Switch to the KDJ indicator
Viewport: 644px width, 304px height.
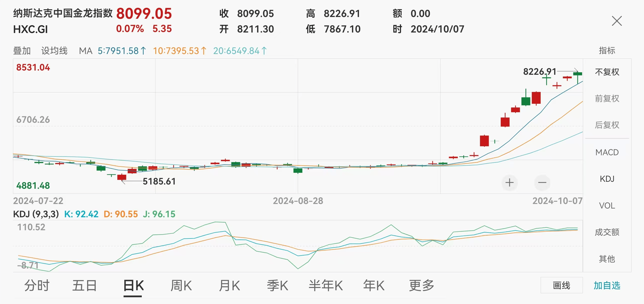coord(607,179)
